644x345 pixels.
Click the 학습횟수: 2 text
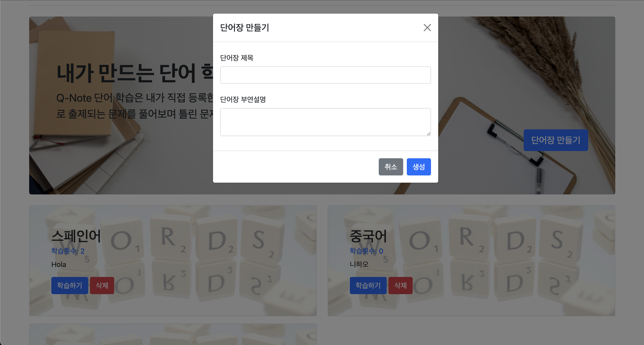click(x=68, y=251)
